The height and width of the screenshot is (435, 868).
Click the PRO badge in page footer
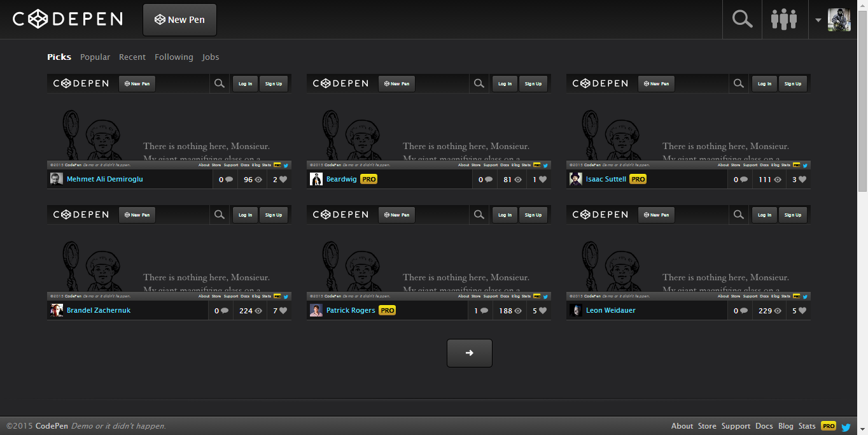point(829,426)
